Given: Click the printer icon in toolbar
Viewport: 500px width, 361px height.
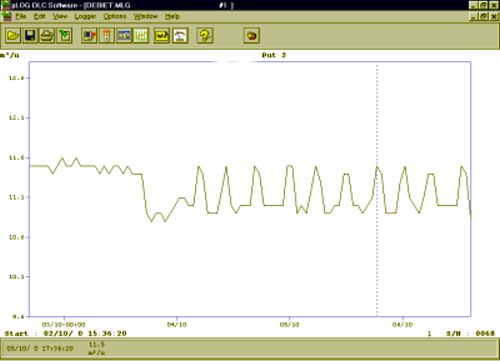Looking at the screenshot, I should click(47, 35).
